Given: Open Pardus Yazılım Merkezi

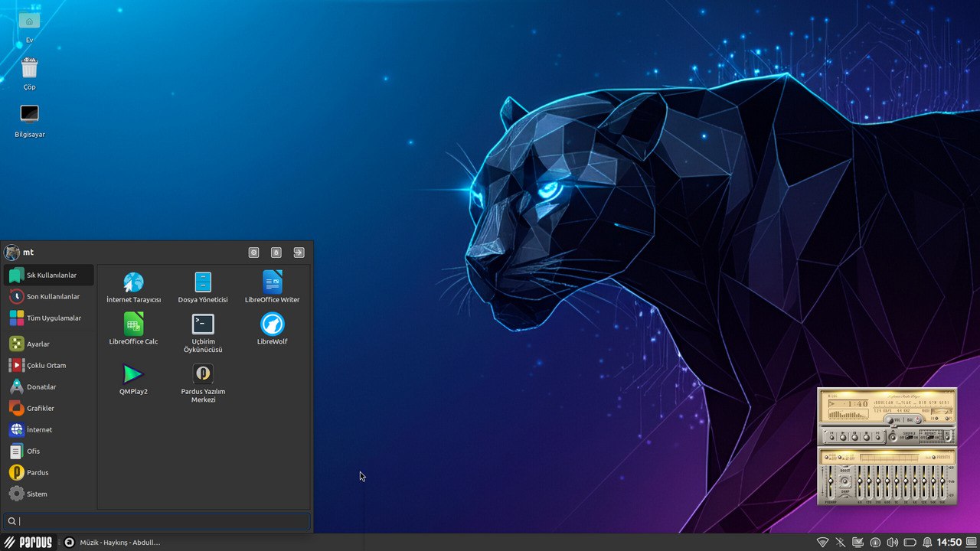Looking at the screenshot, I should coord(203,374).
